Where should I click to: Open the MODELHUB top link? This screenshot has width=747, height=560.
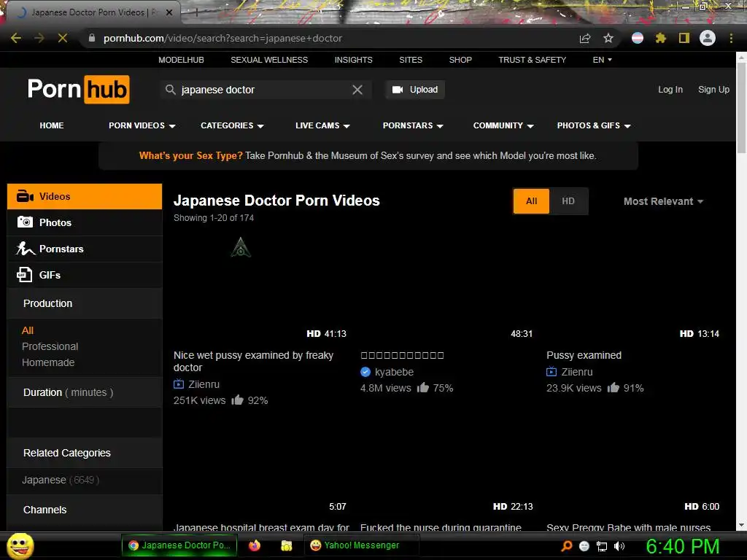[x=181, y=60]
